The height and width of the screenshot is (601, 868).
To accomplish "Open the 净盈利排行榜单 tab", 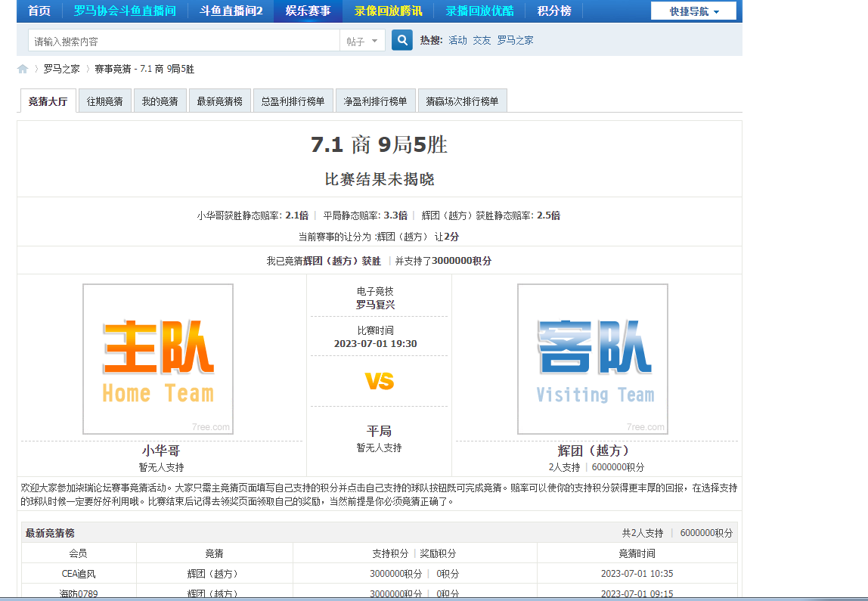I will click(375, 101).
